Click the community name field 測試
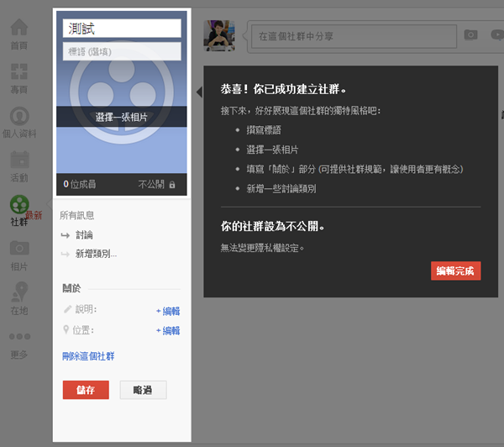This screenshot has height=447, width=504. point(122,29)
